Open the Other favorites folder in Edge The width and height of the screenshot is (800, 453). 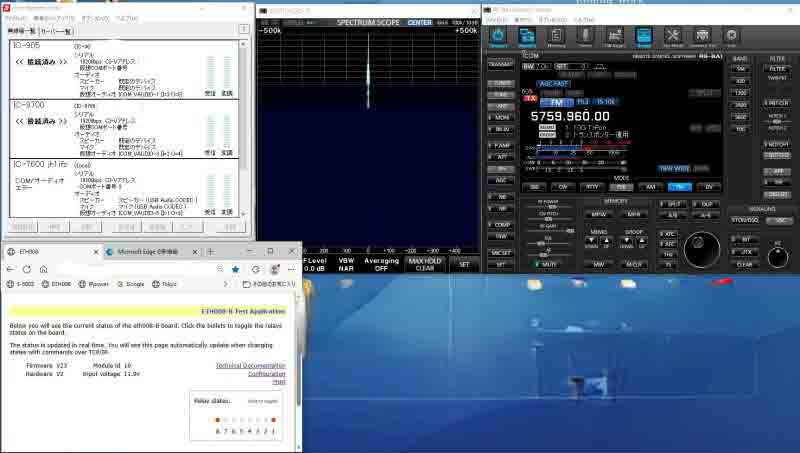(x=268, y=284)
